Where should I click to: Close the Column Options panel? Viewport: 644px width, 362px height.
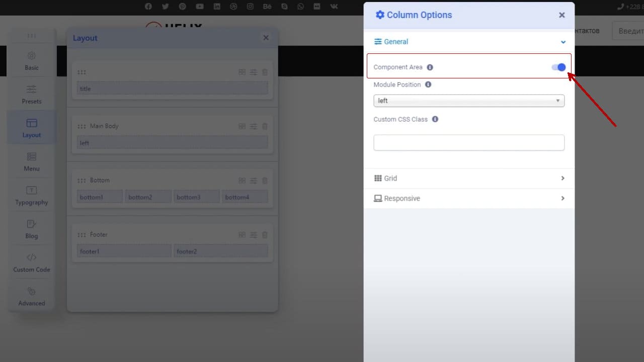pyautogui.click(x=562, y=15)
